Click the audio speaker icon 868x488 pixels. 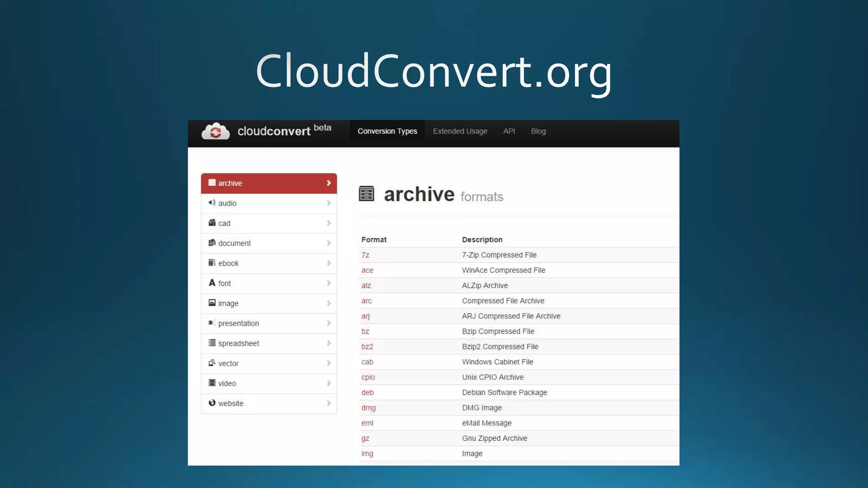[x=212, y=202]
